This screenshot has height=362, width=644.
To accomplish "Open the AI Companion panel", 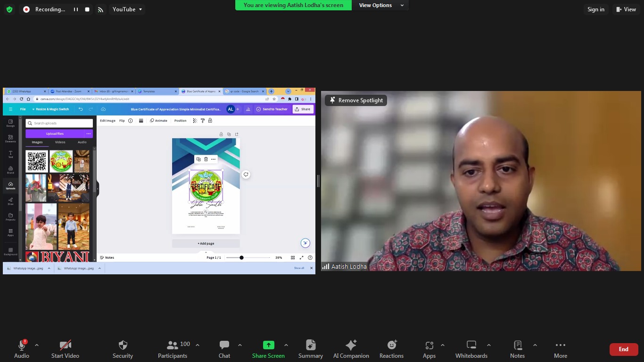I will [351, 349].
